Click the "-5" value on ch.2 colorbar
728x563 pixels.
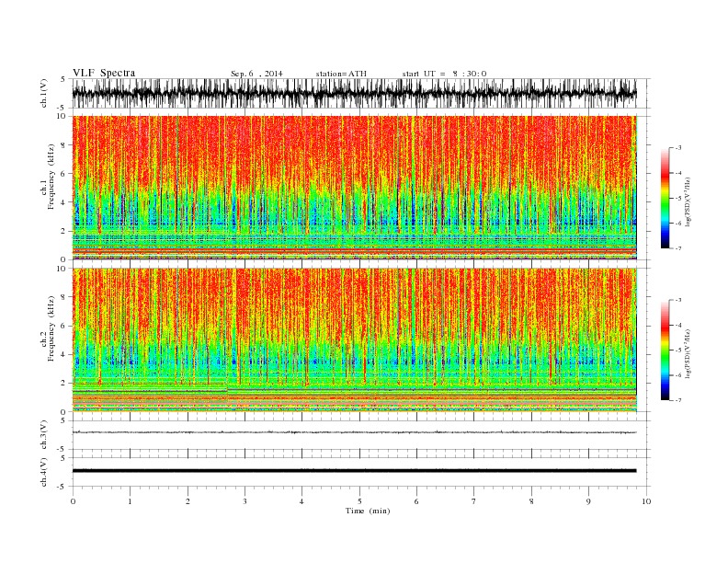pos(678,350)
